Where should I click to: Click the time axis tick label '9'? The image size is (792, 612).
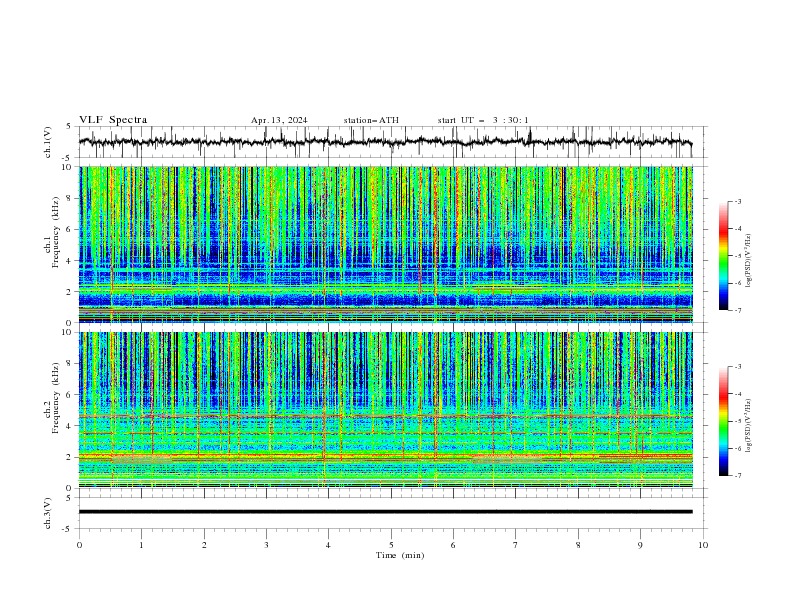pyautogui.click(x=640, y=545)
